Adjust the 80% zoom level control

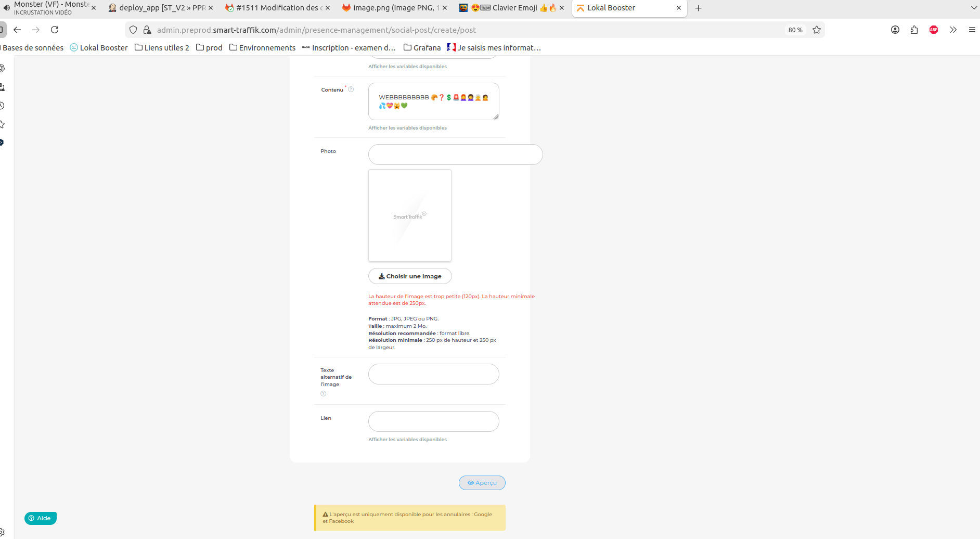[795, 30]
